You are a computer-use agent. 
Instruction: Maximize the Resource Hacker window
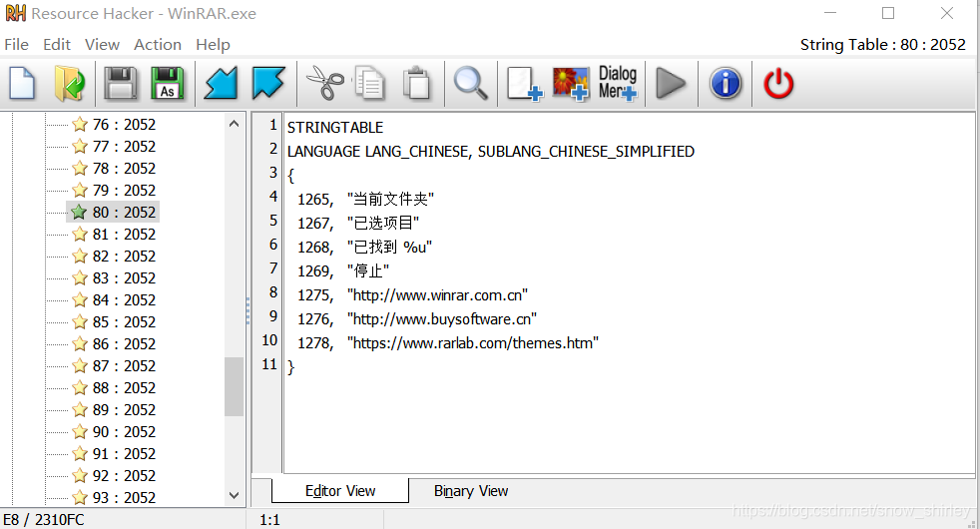(888, 13)
